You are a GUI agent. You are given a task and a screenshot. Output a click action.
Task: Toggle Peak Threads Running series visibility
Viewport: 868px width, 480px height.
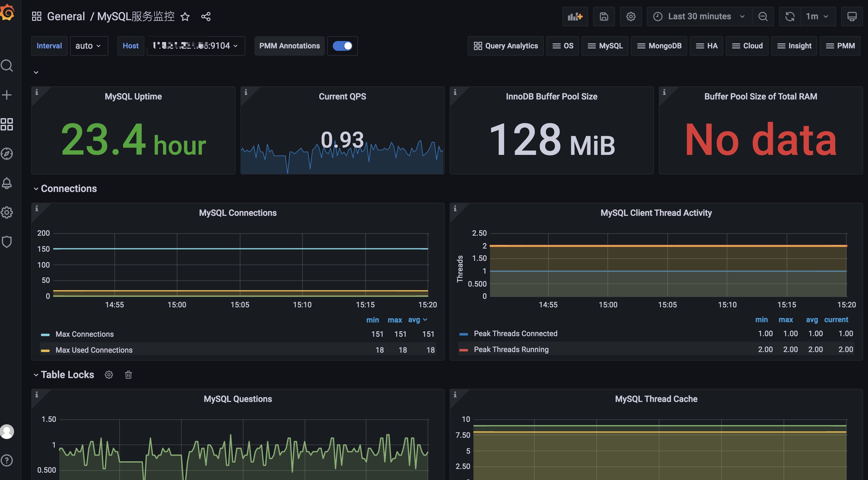pos(511,349)
